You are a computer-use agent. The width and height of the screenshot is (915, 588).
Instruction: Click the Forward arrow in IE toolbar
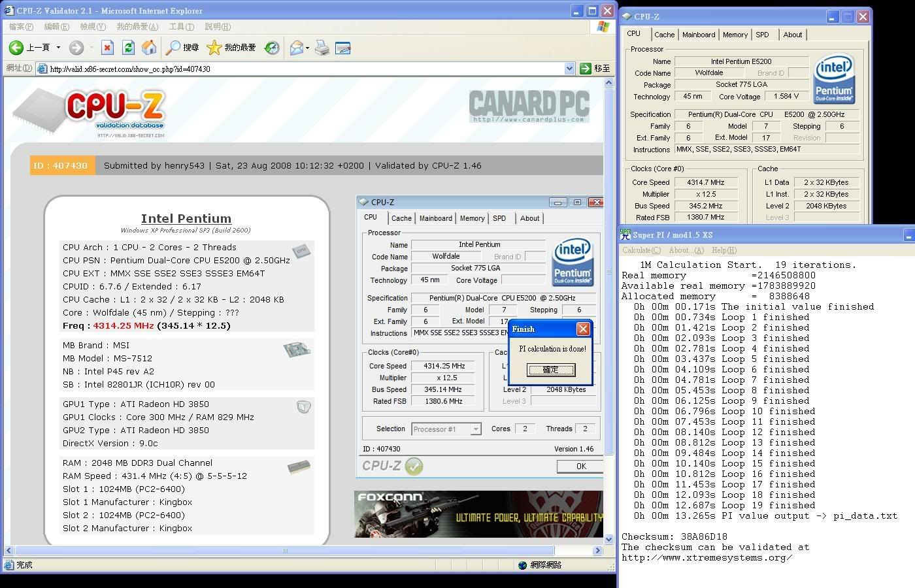pos(76,47)
